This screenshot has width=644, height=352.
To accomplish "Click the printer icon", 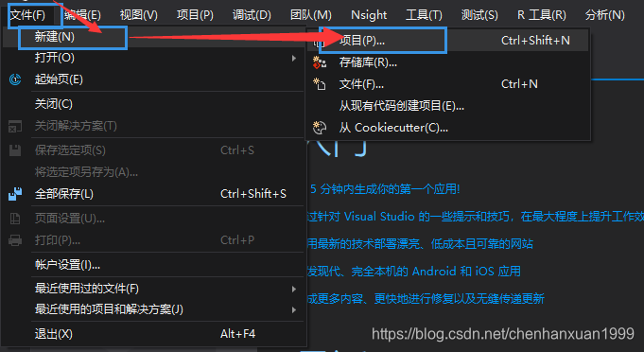I will tap(15, 239).
